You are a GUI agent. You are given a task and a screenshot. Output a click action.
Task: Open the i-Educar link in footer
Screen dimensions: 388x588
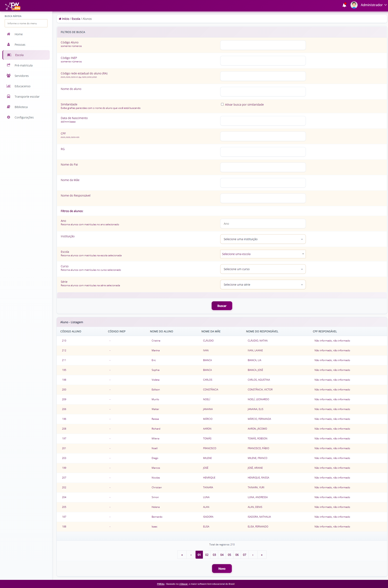pos(183,584)
